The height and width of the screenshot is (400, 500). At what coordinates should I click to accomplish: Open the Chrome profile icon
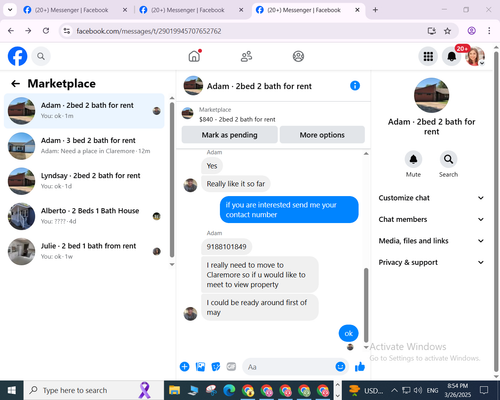pyautogui.click(x=471, y=31)
